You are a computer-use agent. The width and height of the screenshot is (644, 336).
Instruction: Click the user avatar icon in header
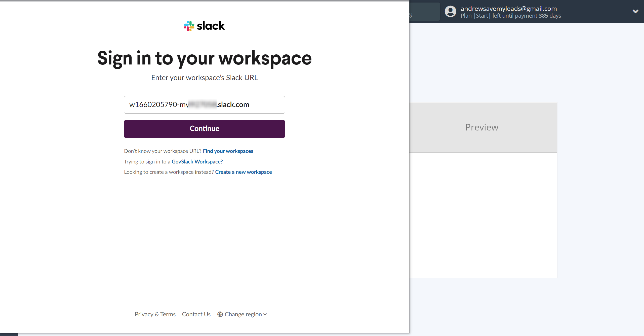tap(451, 12)
